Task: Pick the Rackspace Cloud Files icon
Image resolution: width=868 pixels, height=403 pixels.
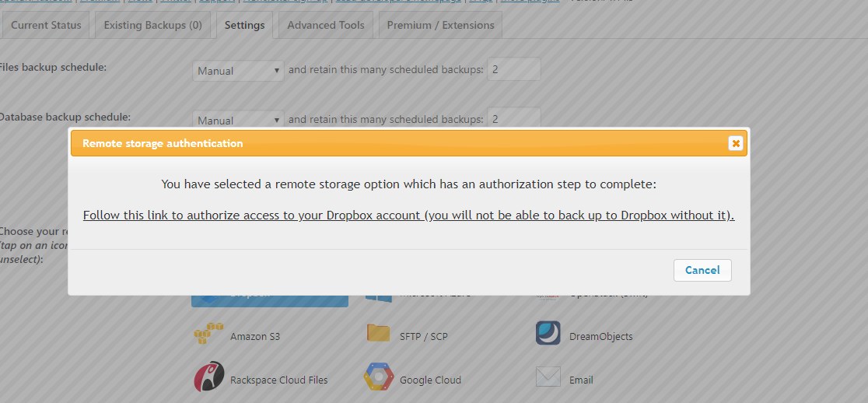Action: pyautogui.click(x=208, y=377)
